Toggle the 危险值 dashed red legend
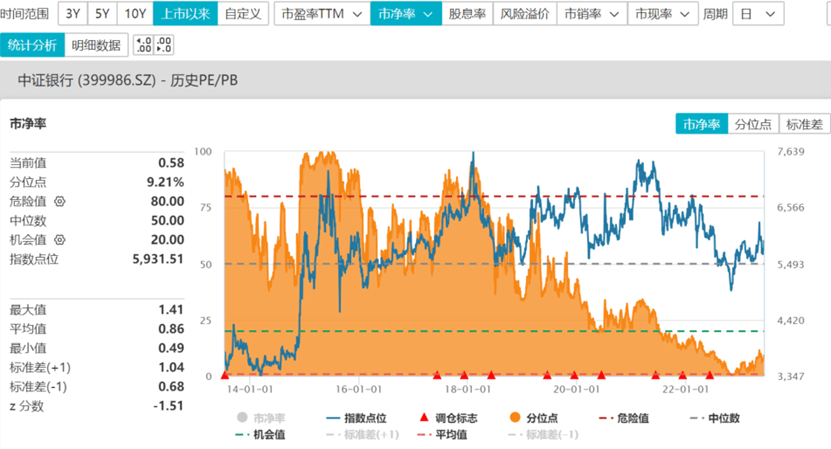Image resolution: width=831 pixels, height=449 pixels. (x=624, y=418)
